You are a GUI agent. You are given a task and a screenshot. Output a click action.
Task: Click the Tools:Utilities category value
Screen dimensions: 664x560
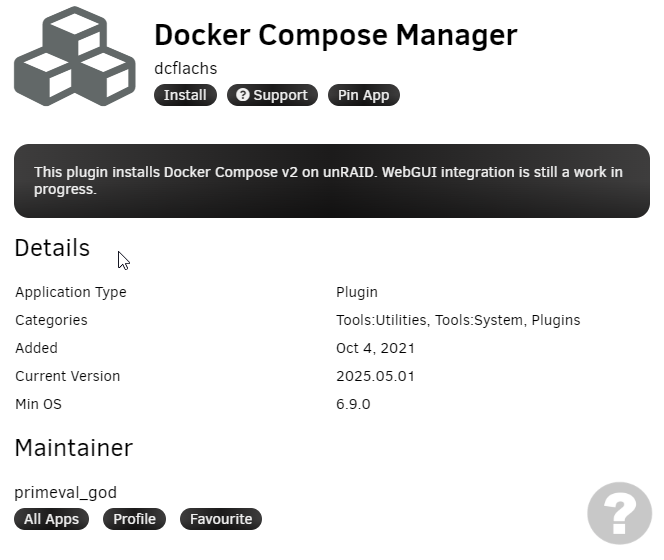point(381,320)
